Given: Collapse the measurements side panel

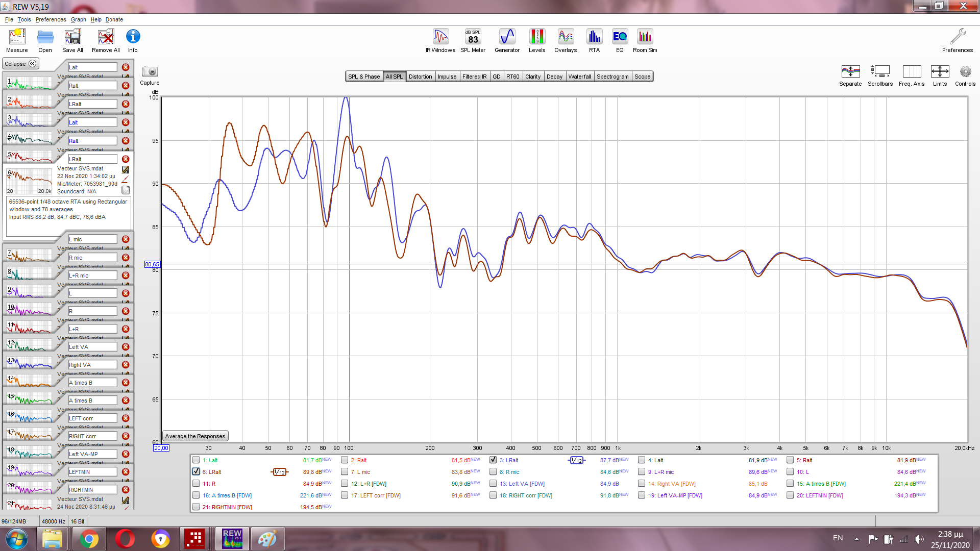Looking at the screenshot, I should point(21,64).
